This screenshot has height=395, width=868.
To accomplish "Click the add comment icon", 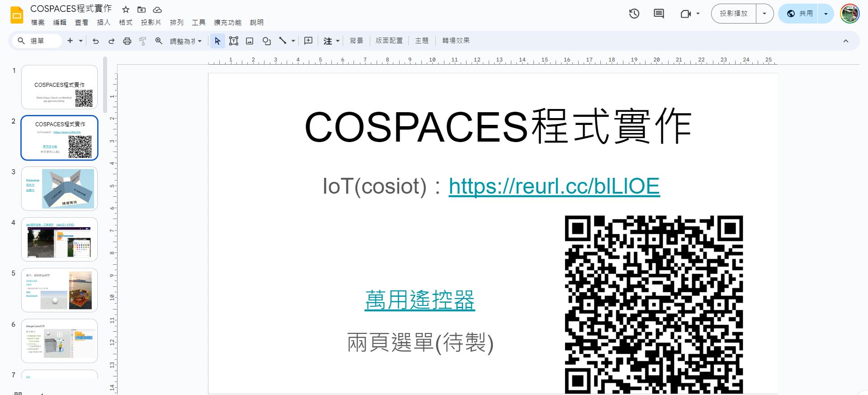I will pos(308,41).
